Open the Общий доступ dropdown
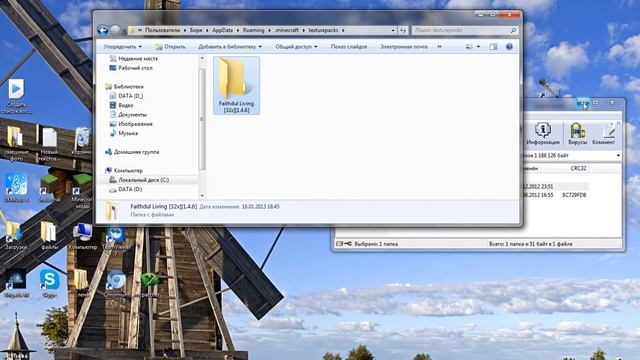This screenshot has height=360, width=640. [x=296, y=47]
